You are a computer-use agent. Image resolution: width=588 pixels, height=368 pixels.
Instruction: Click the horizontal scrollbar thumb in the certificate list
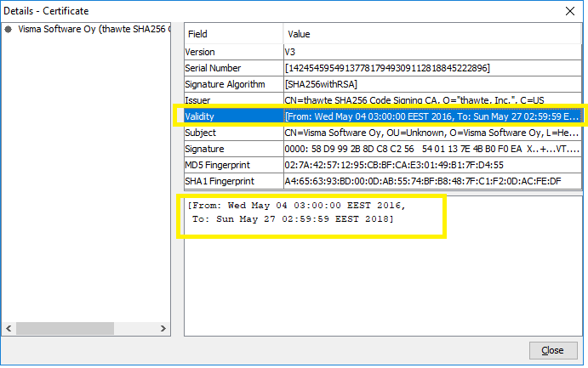pyautogui.click(x=65, y=328)
